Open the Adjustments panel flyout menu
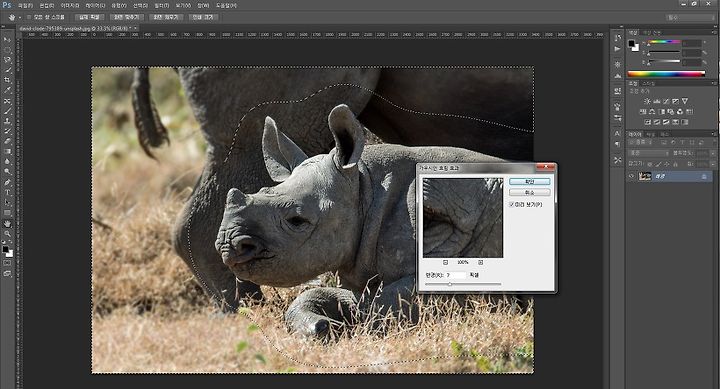This screenshot has height=389, width=720. [x=713, y=83]
